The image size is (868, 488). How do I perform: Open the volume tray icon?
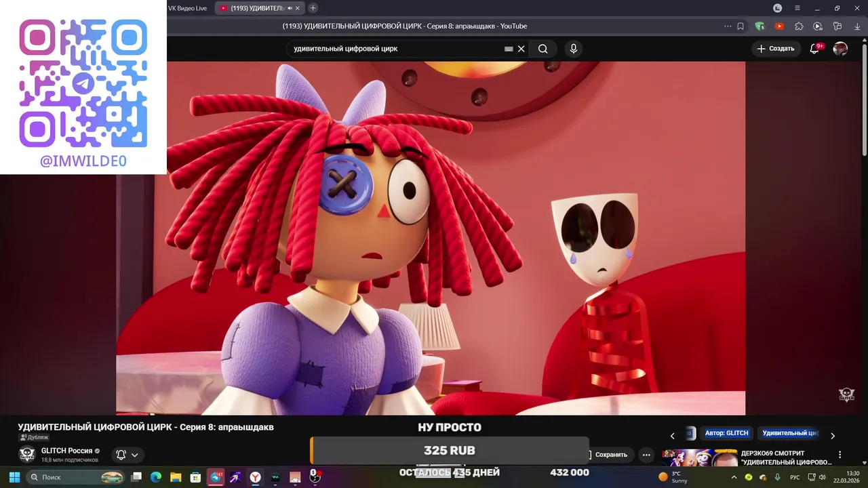point(822,477)
